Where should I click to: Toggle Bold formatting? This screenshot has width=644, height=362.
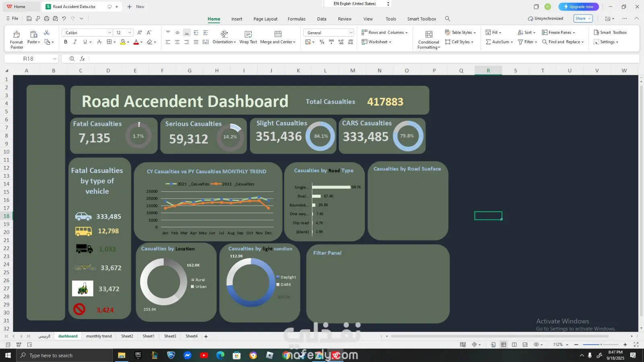(x=66, y=42)
